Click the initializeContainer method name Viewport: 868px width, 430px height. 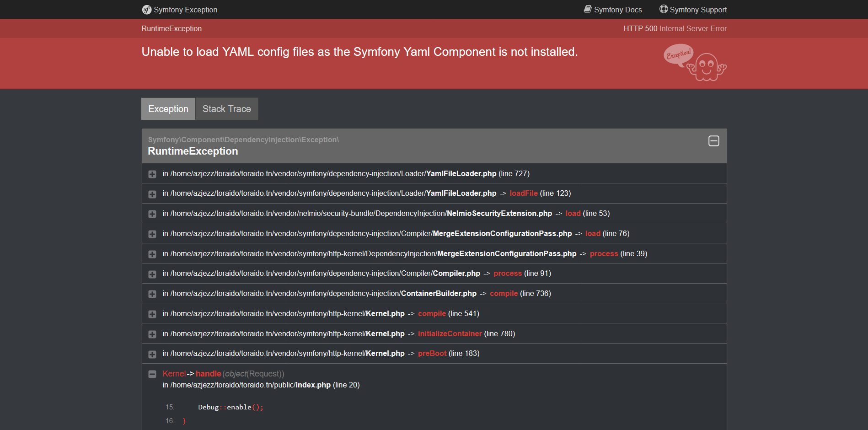[450, 334]
